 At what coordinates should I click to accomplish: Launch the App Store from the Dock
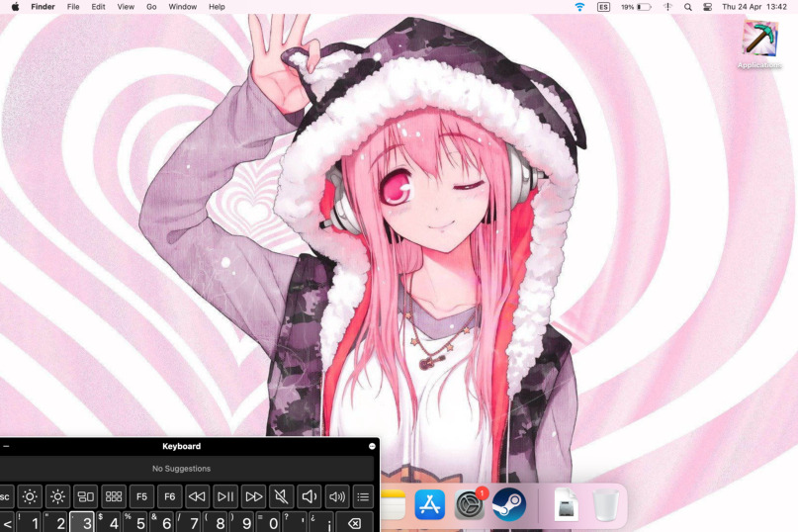coord(430,505)
